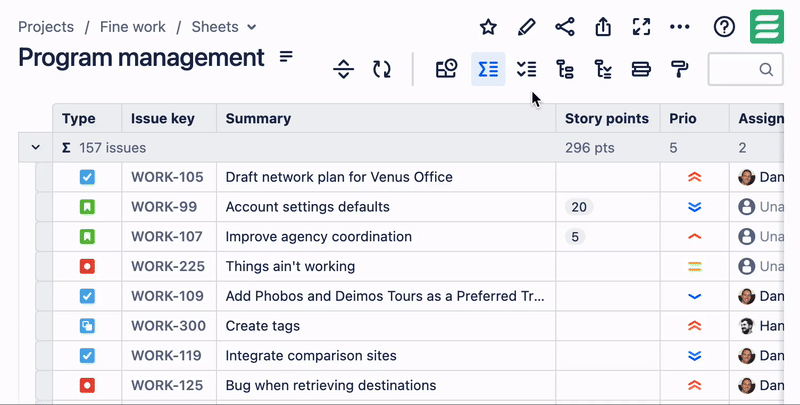The image size is (800, 405).
Task: Toggle the checklist view icon
Action: click(x=526, y=69)
